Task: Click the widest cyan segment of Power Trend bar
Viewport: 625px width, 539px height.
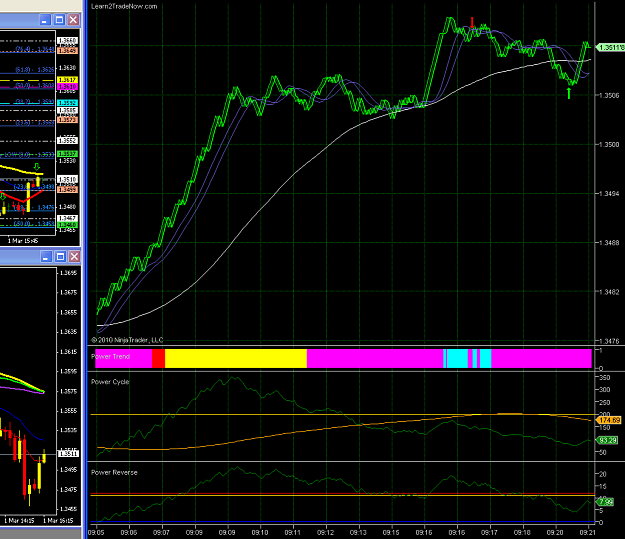Action: click(457, 358)
